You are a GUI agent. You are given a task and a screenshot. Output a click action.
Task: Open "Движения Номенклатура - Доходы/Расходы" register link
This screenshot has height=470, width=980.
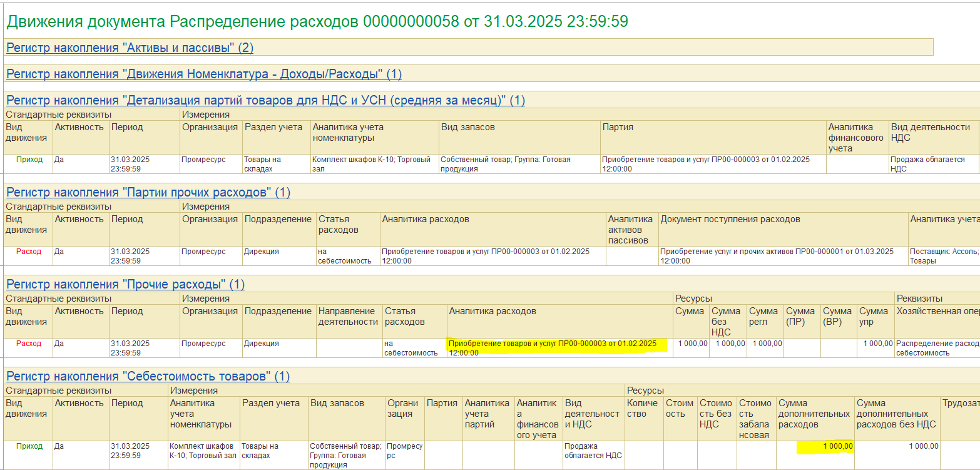point(203,74)
